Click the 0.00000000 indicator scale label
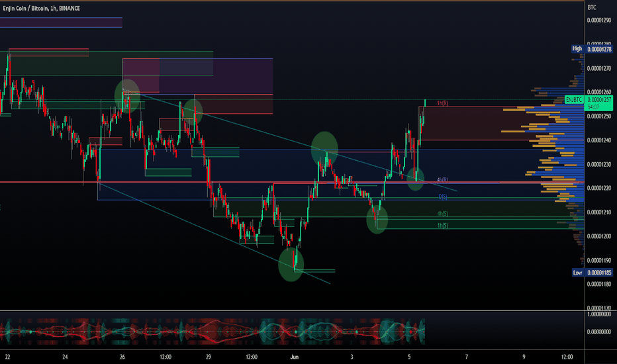617x364 pixels. pos(599,332)
